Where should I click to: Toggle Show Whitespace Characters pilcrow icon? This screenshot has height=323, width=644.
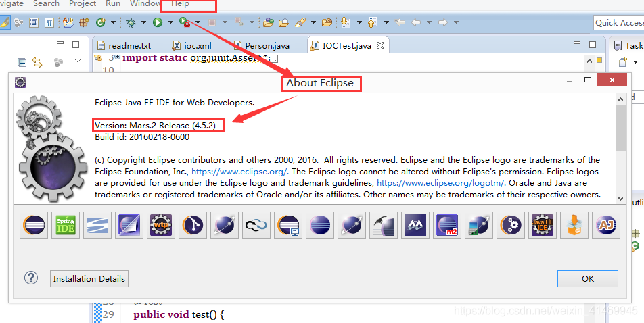tap(49, 22)
